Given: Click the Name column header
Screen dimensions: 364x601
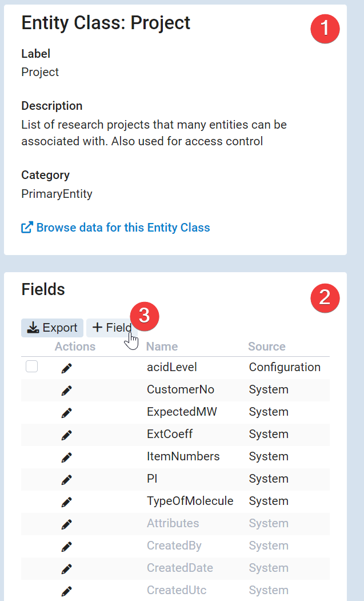Looking at the screenshot, I should point(162,347).
